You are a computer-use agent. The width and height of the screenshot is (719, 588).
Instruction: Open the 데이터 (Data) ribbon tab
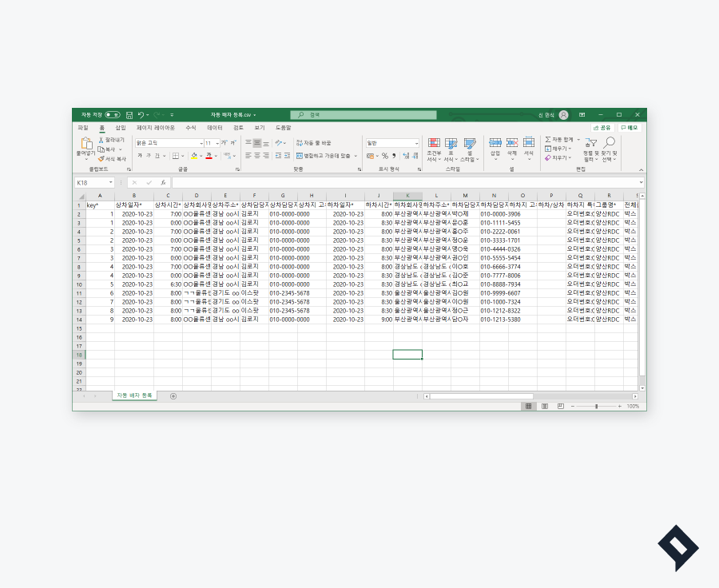[x=215, y=128]
